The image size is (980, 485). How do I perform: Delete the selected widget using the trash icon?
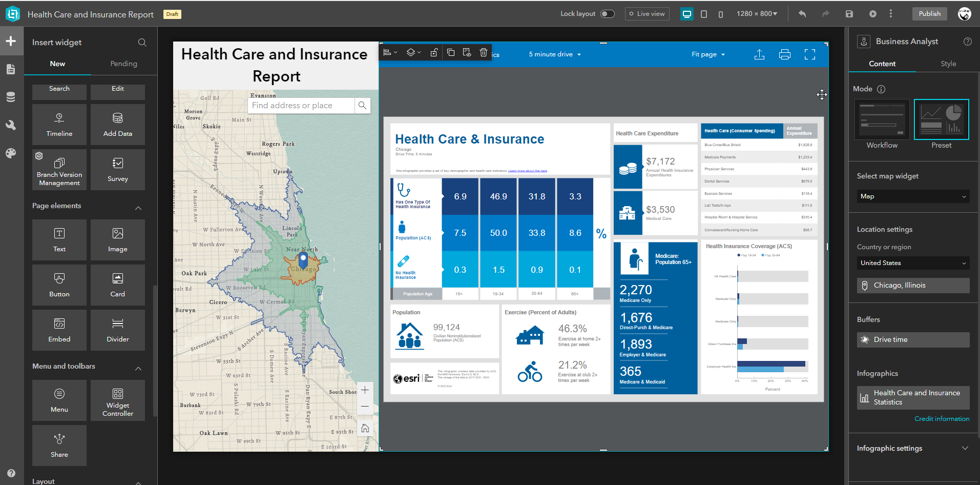(x=483, y=52)
